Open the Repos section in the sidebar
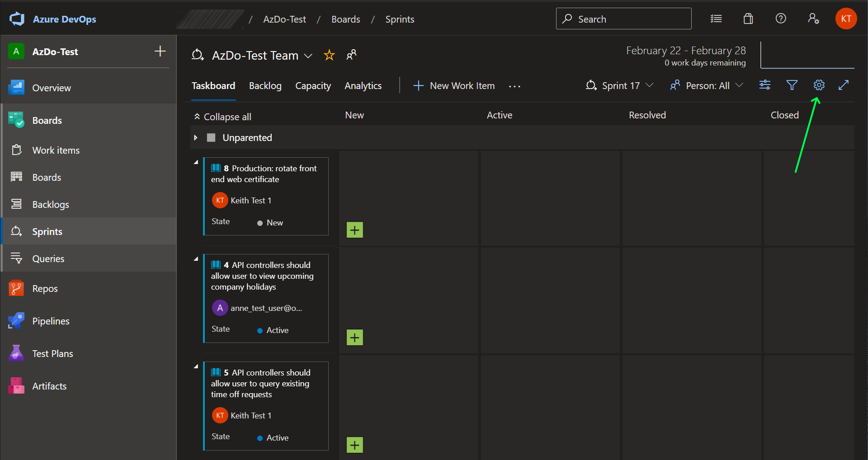The width and height of the screenshot is (868, 460). click(x=45, y=288)
